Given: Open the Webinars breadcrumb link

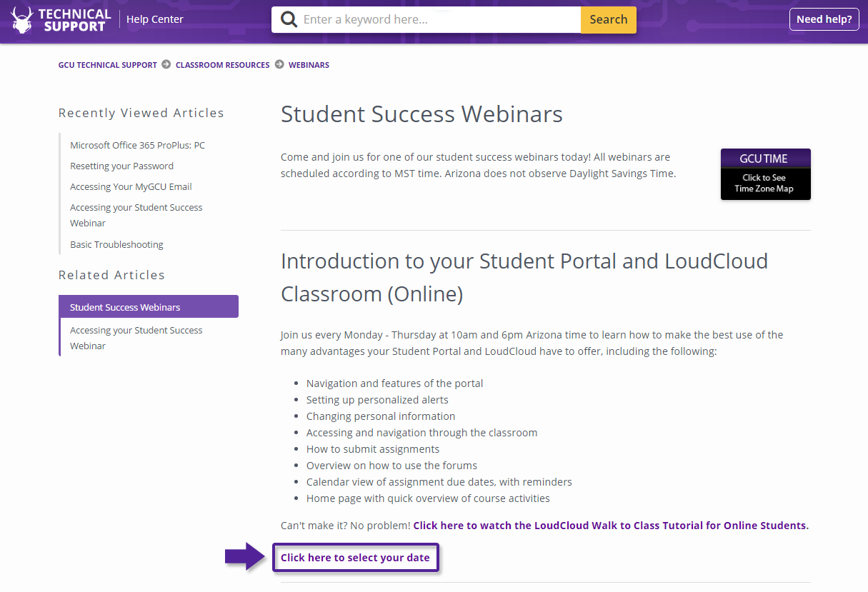Looking at the screenshot, I should click(x=309, y=65).
